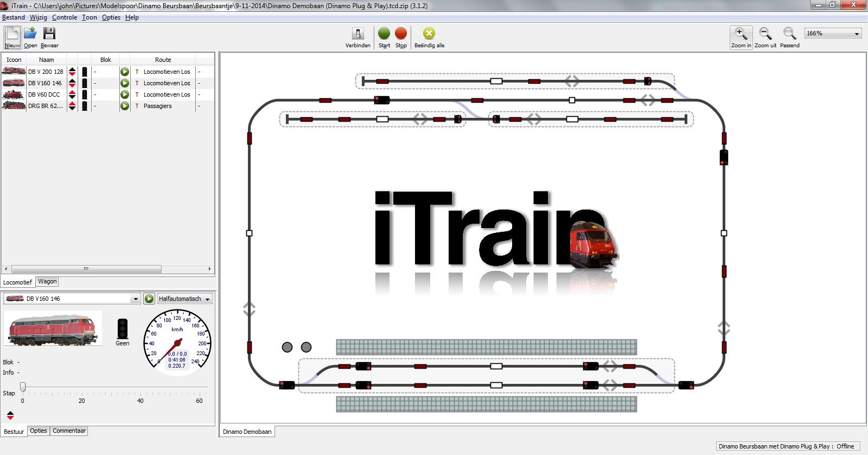Switch to the Bestuur tab
The image size is (868, 455).
point(14,432)
